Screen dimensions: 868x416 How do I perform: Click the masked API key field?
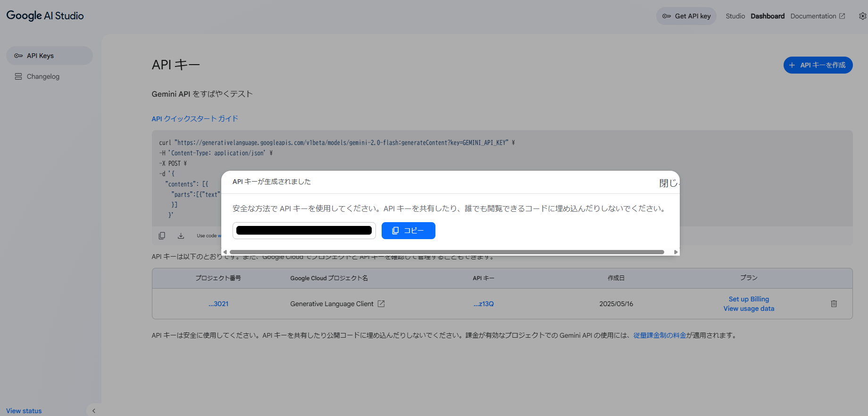pyautogui.click(x=304, y=231)
